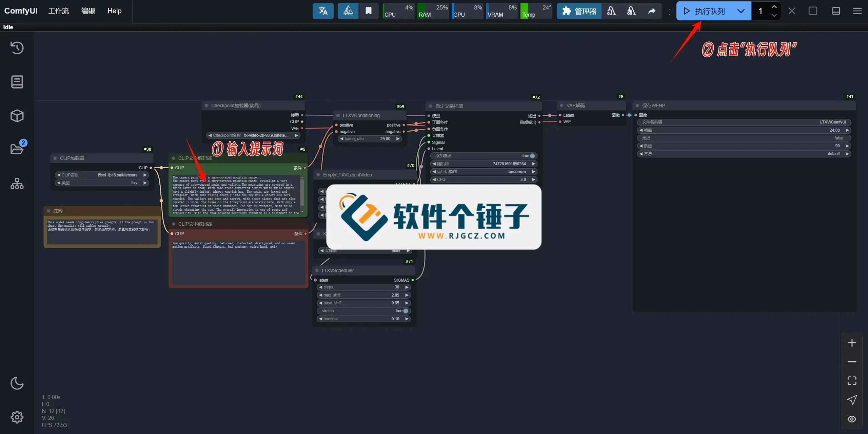
Task: Select the translate/language icon in top bar
Action: [322, 11]
